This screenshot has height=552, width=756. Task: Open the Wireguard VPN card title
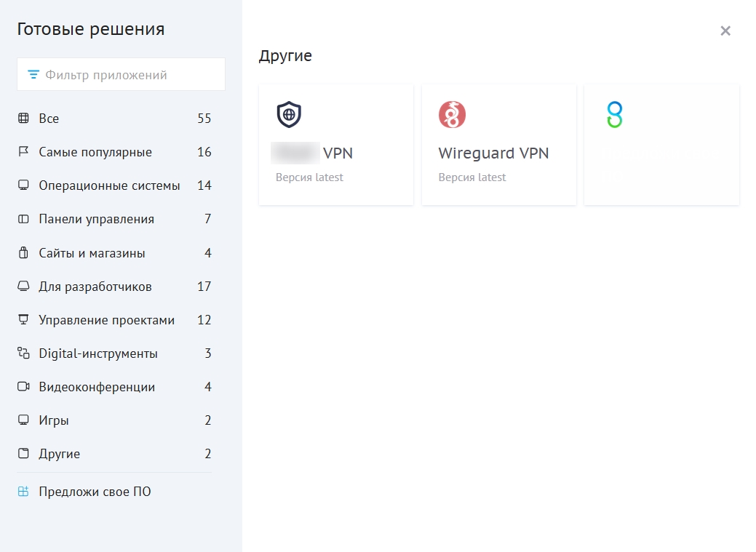tap(493, 153)
